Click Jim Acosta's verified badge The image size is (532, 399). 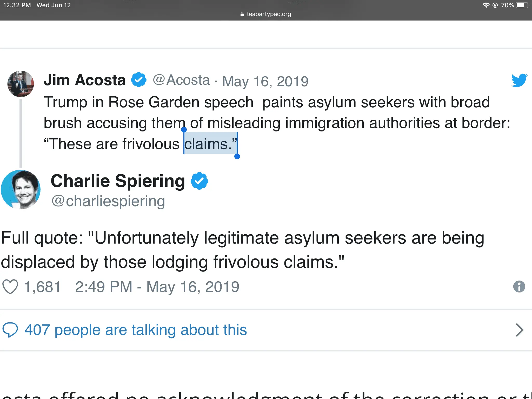[138, 80]
